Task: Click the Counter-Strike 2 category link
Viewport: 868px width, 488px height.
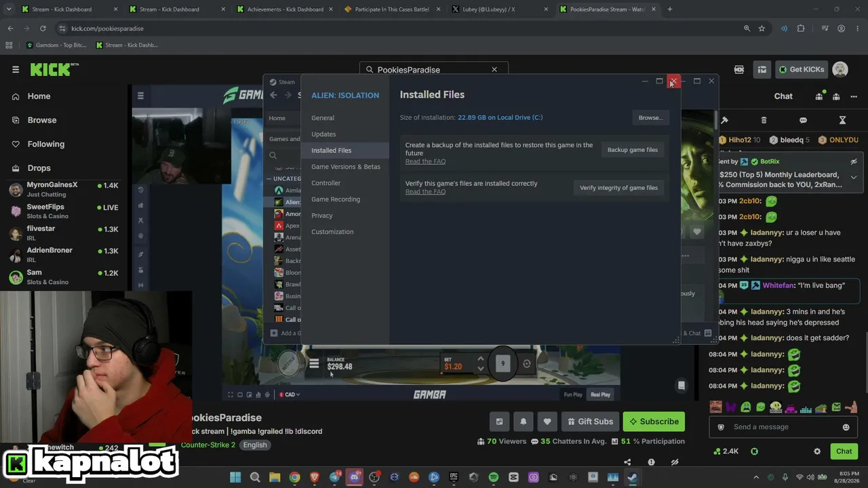Action: click(208, 445)
